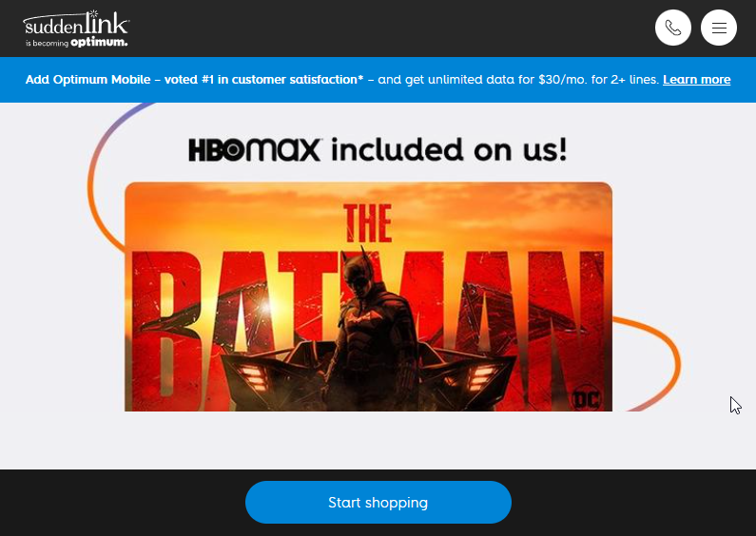Viewport: 756px width, 536px height.
Task: Click the '$30/mo. for 2+ lines' text
Action: [x=598, y=80]
